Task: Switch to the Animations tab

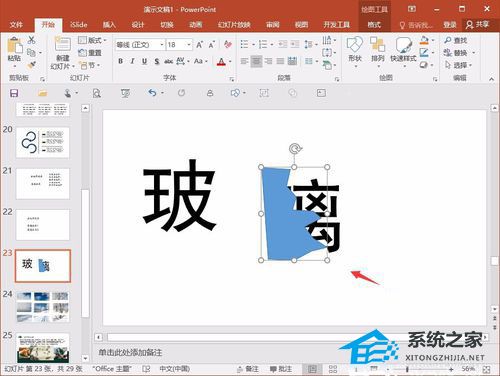Action: click(x=195, y=24)
